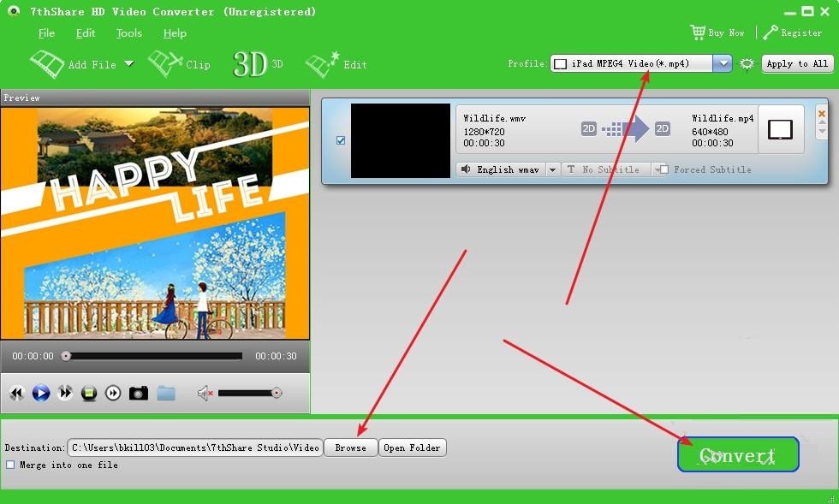The image size is (839, 504).
Task: Click the source 2D badge
Action: [589, 128]
